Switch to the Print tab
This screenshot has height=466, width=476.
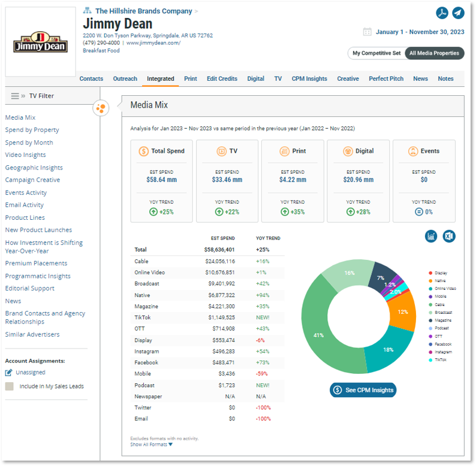[190, 78]
